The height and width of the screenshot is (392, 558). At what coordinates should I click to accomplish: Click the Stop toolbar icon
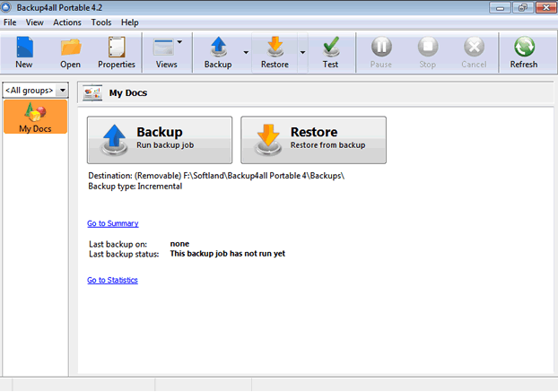428,47
